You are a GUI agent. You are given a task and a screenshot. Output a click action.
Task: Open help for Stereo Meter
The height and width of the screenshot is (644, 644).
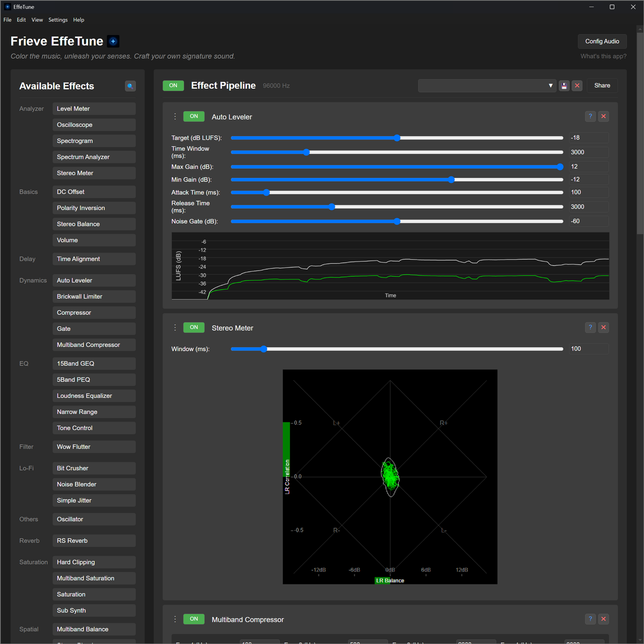pyautogui.click(x=590, y=327)
